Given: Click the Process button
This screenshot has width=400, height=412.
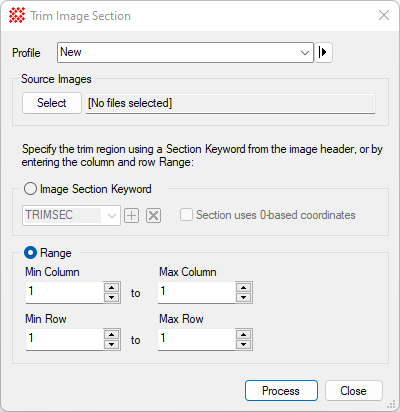Looking at the screenshot, I should (x=281, y=391).
